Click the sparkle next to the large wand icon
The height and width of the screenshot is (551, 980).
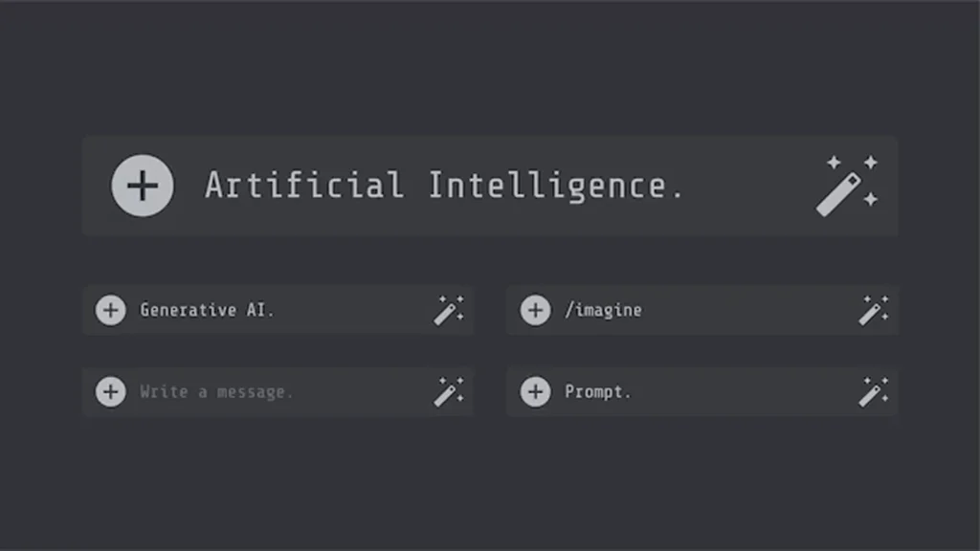871,163
